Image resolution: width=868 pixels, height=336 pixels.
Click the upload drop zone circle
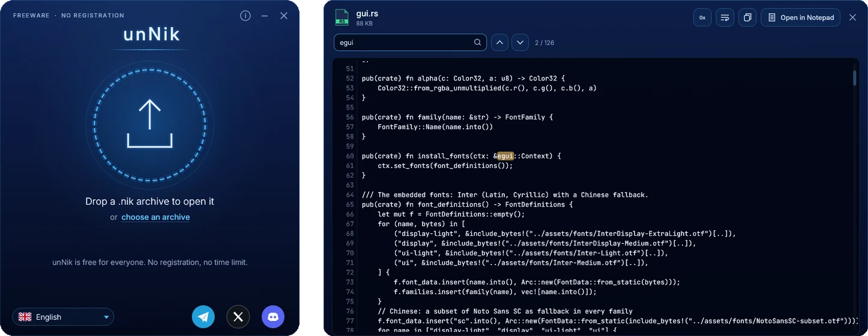(149, 125)
